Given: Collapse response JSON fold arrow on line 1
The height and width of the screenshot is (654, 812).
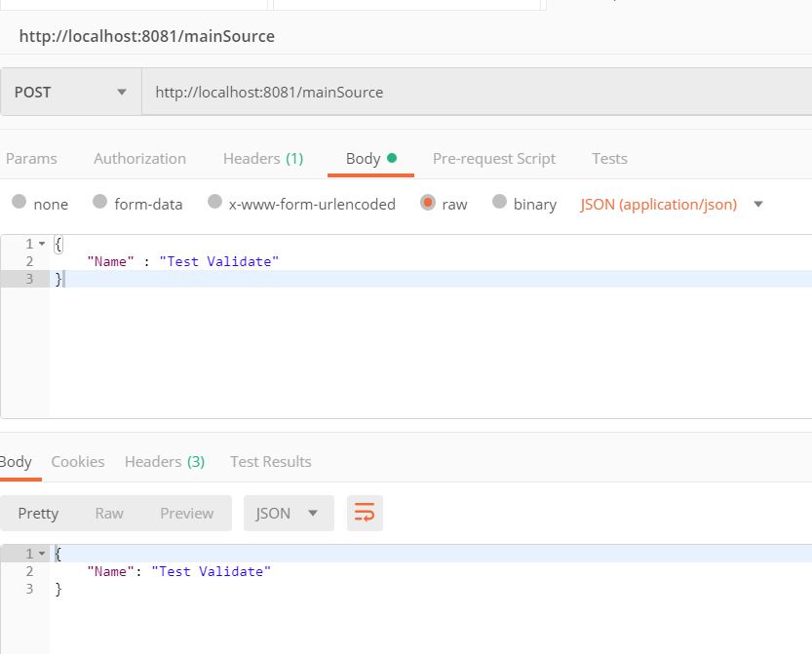Looking at the screenshot, I should [x=42, y=554].
